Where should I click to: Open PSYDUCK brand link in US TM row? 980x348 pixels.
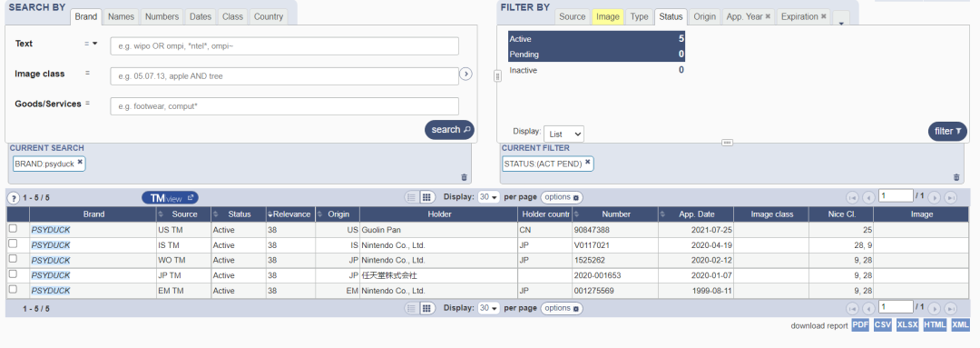coord(51,230)
